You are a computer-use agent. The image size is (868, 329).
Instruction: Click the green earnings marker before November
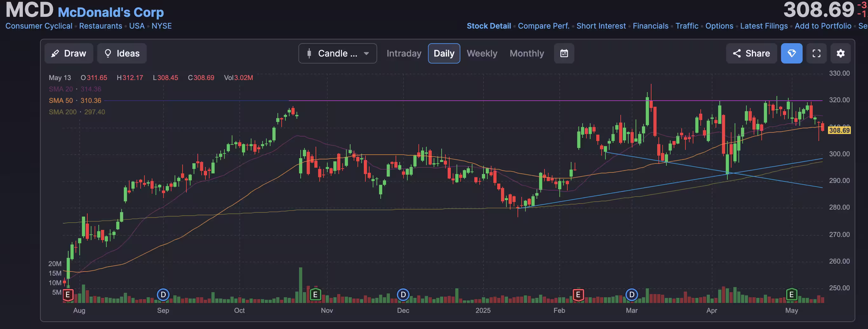pos(315,295)
